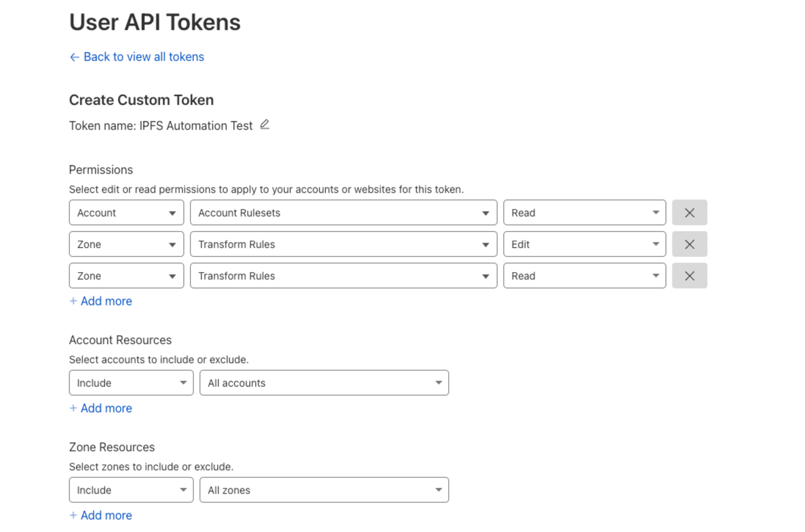Click the back arrow icon beside view all tokens
805x532 pixels.
(74, 57)
